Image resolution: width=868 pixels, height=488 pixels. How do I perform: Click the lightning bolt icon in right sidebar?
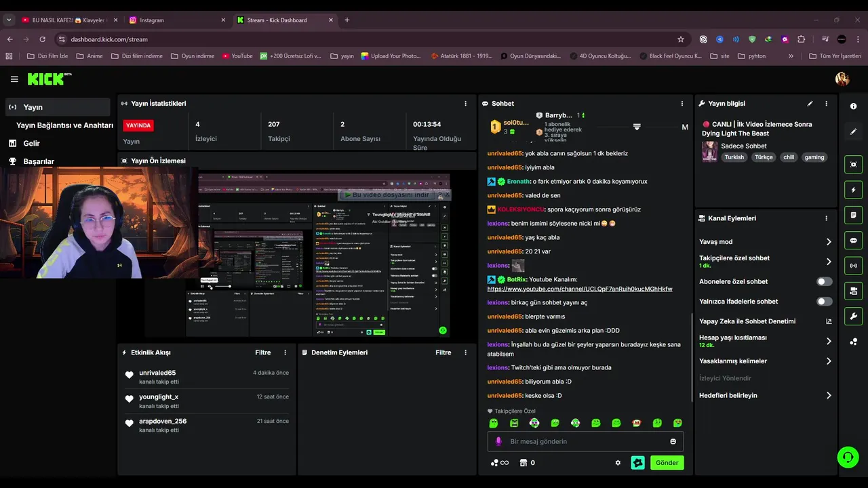pyautogui.click(x=853, y=190)
